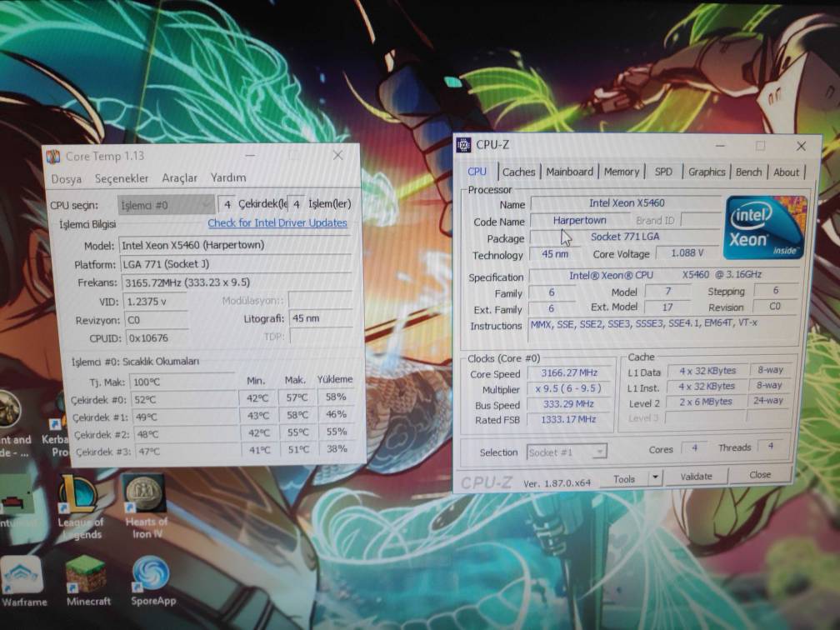Expand the Socket #1 selection dropdown
840x630 pixels.
[567, 452]
